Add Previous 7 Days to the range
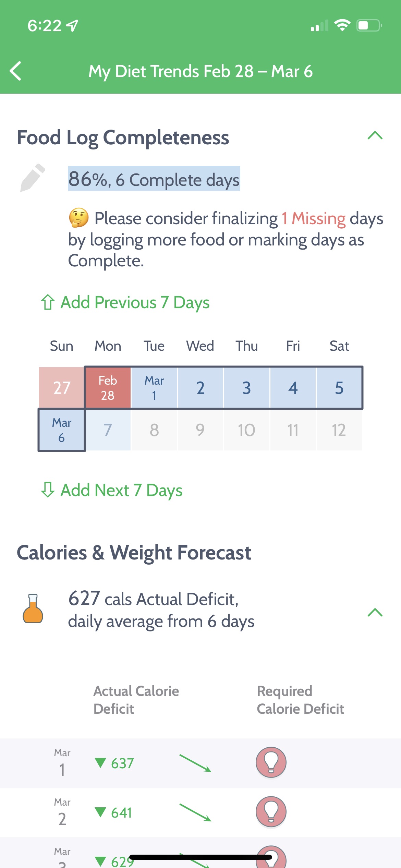 click(135, 302)
